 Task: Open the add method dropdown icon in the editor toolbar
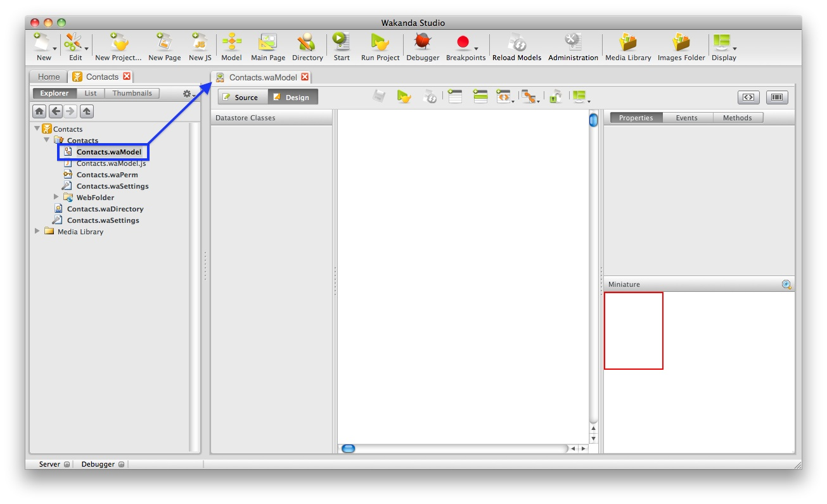click(505, 97)
